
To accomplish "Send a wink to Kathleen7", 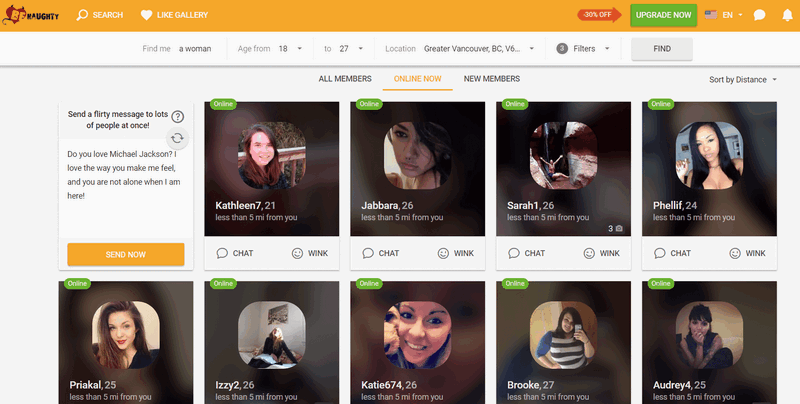I will click(x=310, y=254).
